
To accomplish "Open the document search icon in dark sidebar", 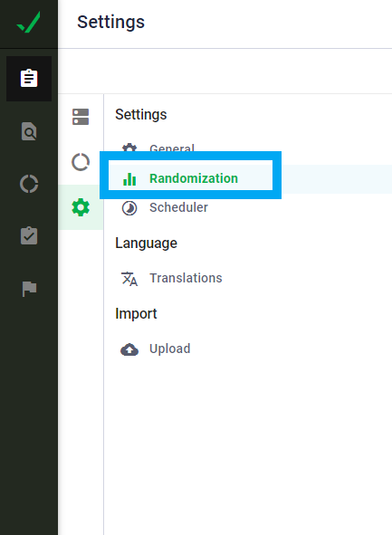I will point(29,131).
